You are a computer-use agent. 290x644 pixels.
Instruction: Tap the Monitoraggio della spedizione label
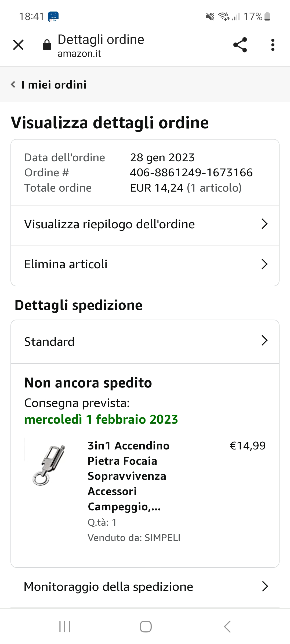click(x=108, y=587)
